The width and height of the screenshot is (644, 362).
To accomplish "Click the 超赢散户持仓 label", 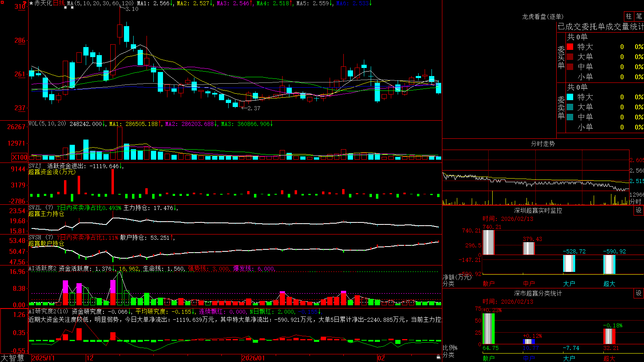I will coord(46,243).
